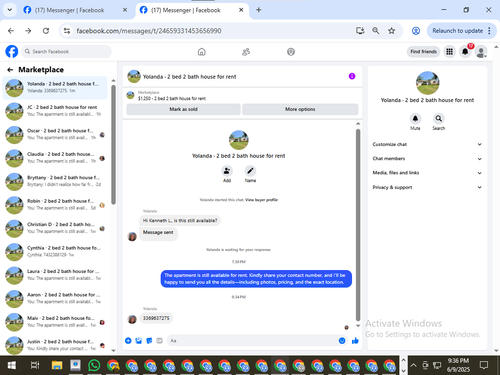Open the taskbar clock showing 9:36 PM
The height and width of the screenshot is (375, 500).
[x=458, y=365]
